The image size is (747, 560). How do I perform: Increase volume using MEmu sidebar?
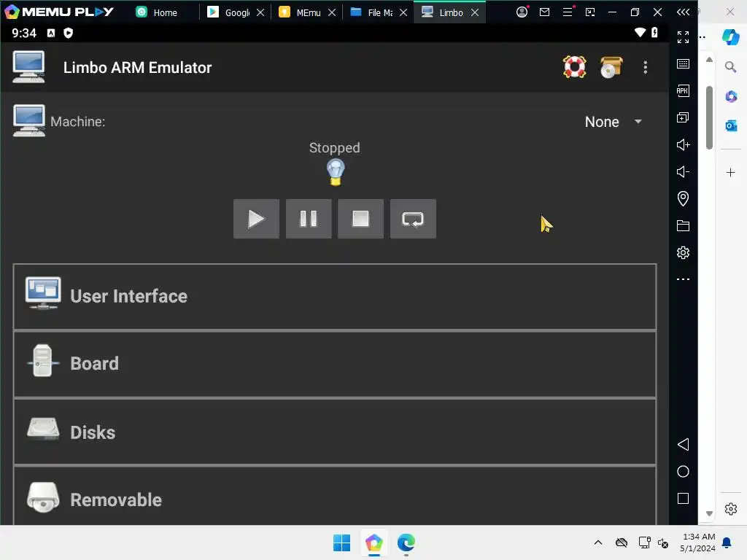click(683, 145)
